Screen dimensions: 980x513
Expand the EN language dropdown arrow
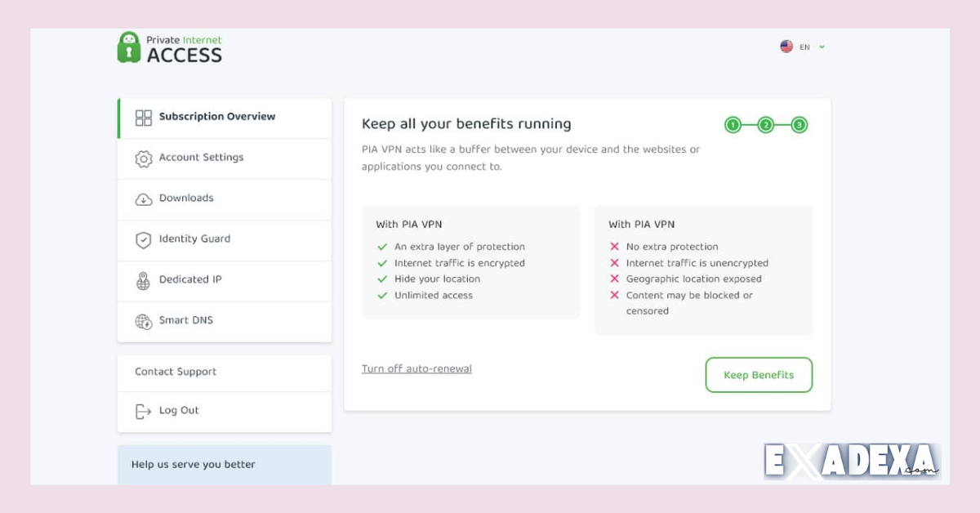(x=822, y=47)
